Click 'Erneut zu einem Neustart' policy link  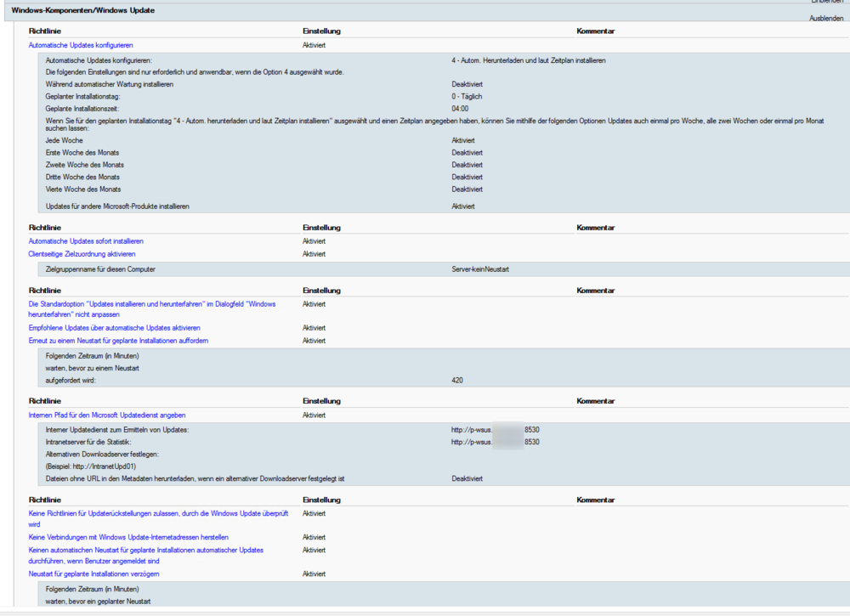[118, 341]
